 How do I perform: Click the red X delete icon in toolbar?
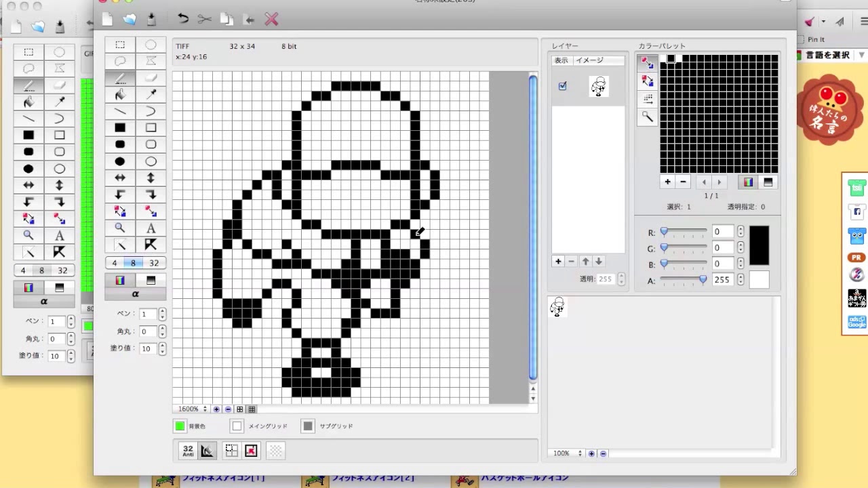click(x=271, y=19)
